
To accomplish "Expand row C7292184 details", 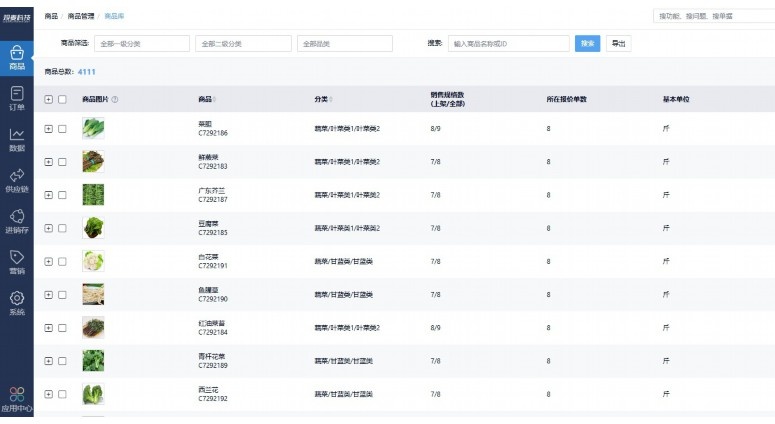I will (48, 328).
